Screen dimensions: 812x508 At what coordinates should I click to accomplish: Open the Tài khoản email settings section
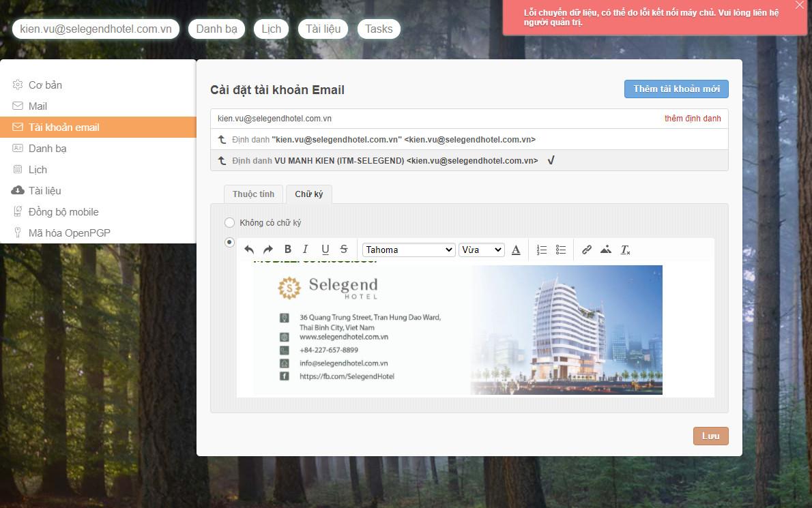(x=98, y=128)
